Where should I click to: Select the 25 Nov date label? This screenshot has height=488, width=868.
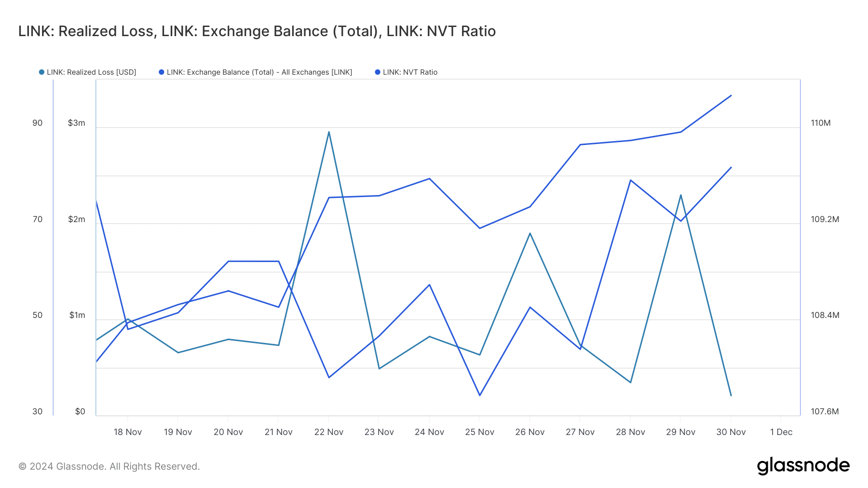click(479, 432)
